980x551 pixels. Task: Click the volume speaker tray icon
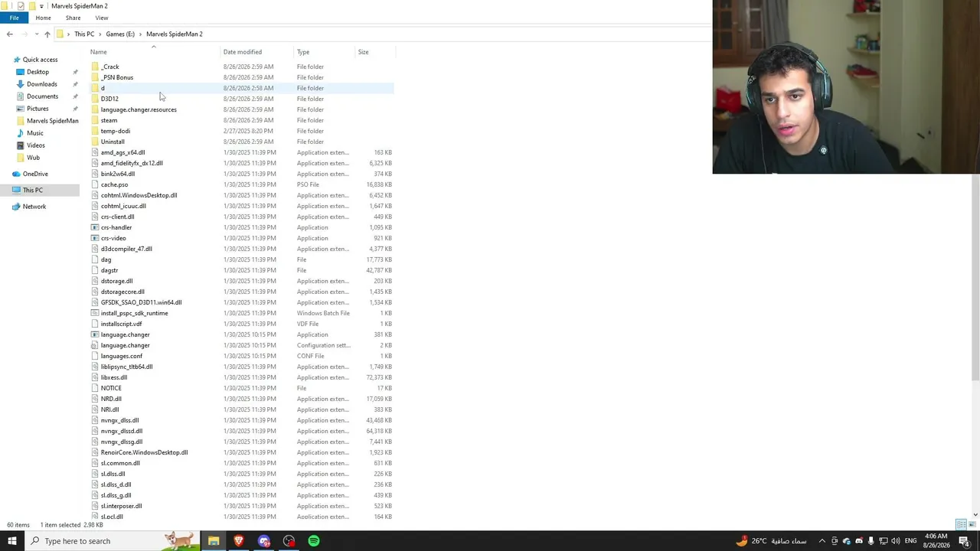[x=895, y=541]
